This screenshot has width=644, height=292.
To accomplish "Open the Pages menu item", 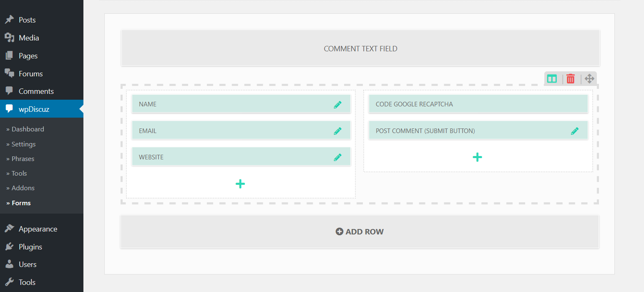I will [28, 56].
